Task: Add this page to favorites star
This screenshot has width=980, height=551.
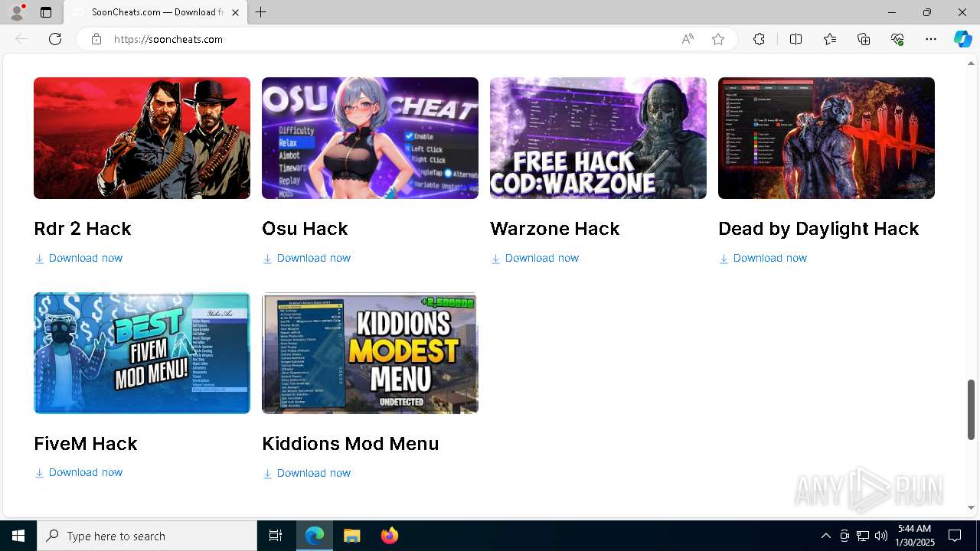Action: pyautogui.click(x=718, y=39)
